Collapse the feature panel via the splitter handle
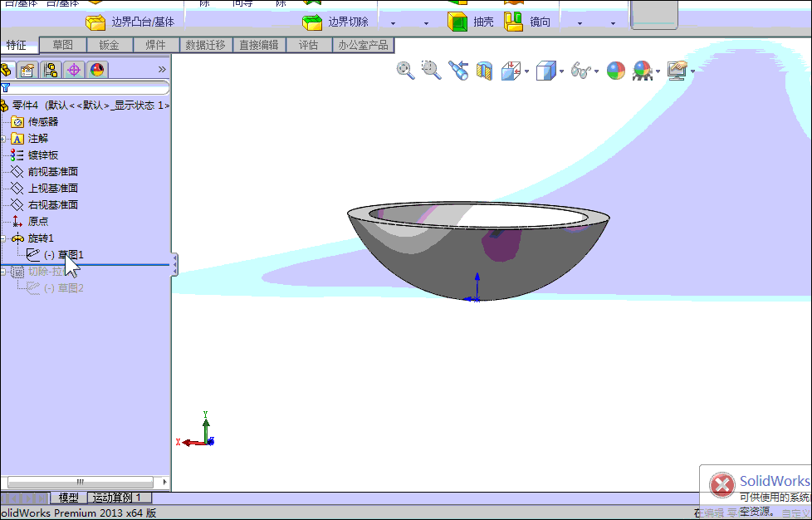This screenshot has height=520, width=812. point(175,264)
